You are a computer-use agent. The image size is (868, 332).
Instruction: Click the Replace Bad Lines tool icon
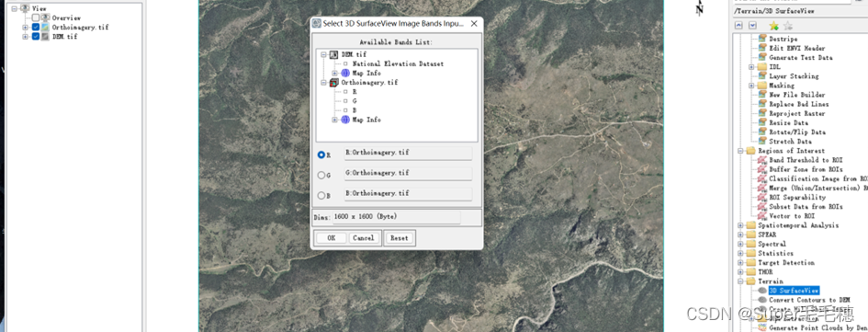click(762, 104)
